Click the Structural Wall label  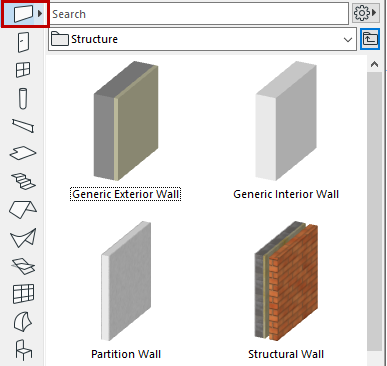pos(286,354)
